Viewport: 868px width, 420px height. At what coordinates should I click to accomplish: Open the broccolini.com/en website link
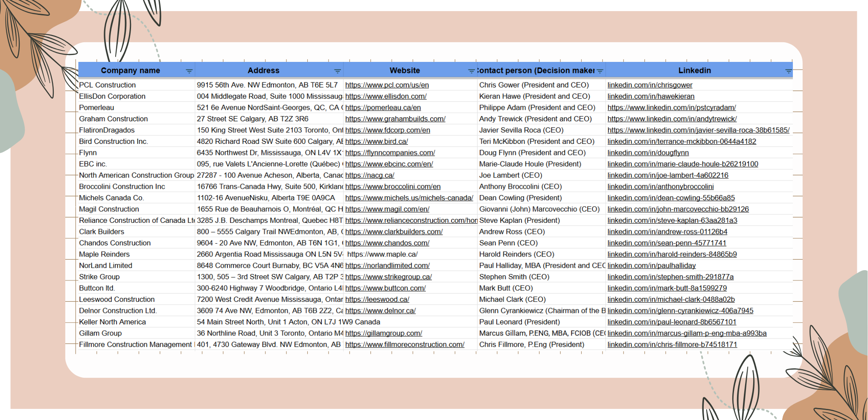(393, 187)
